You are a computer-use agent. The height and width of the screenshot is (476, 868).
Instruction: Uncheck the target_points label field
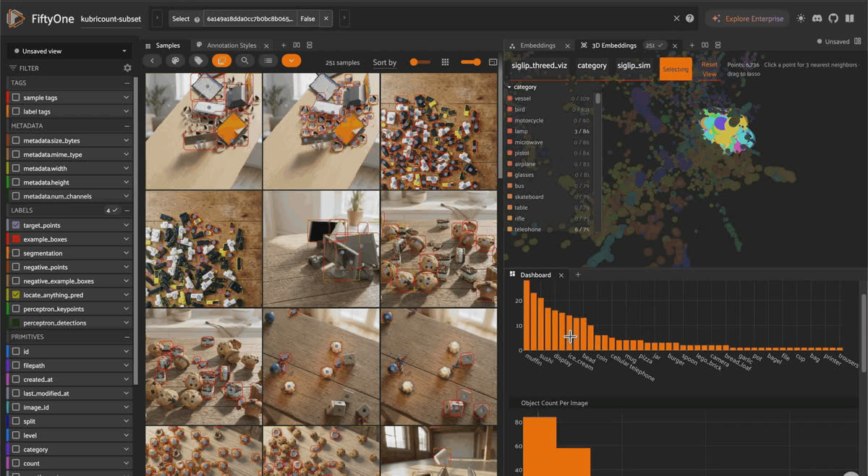coord(16,225)
